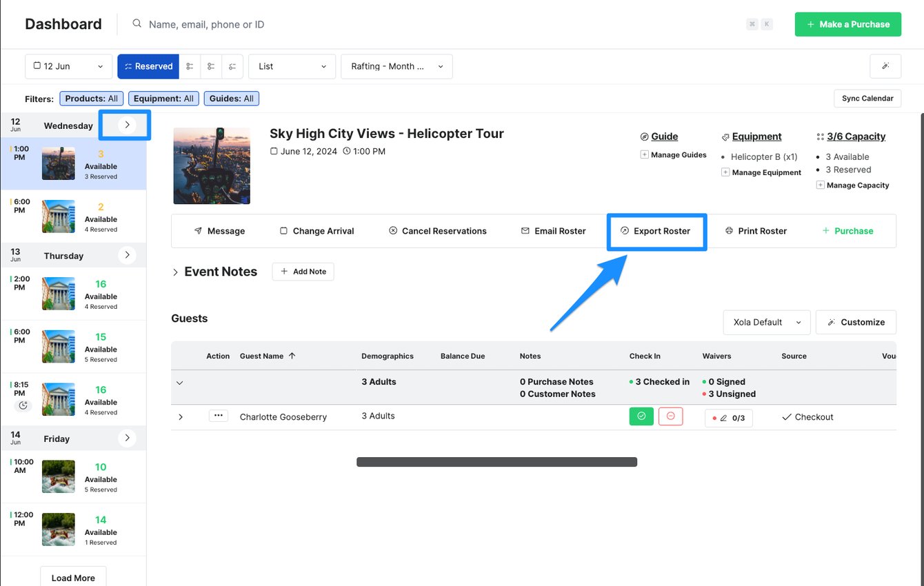Mark Charlotte Gooseberry as not checked in
The height and width of the screenshot is (586, 924).
click(x=670, y=416)
